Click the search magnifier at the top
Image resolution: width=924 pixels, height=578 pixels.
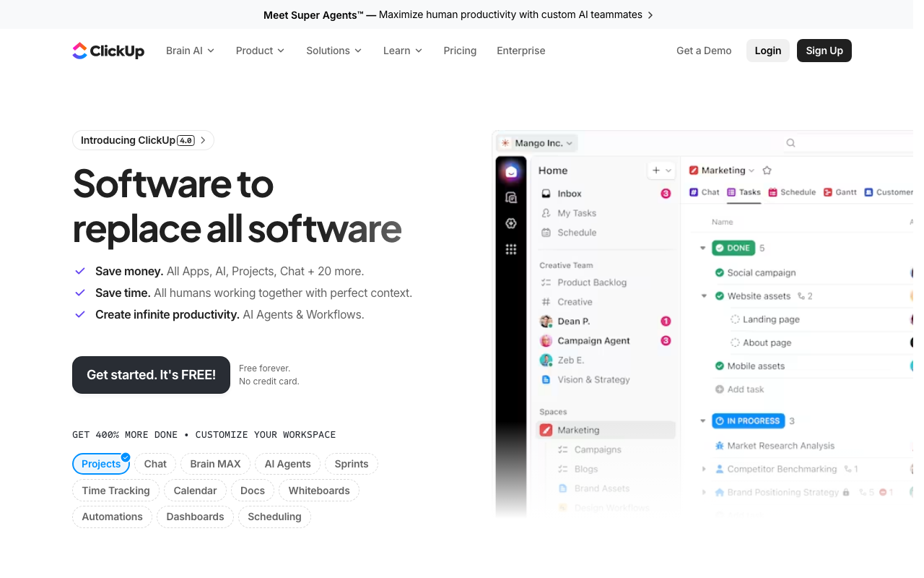point(790,142)
